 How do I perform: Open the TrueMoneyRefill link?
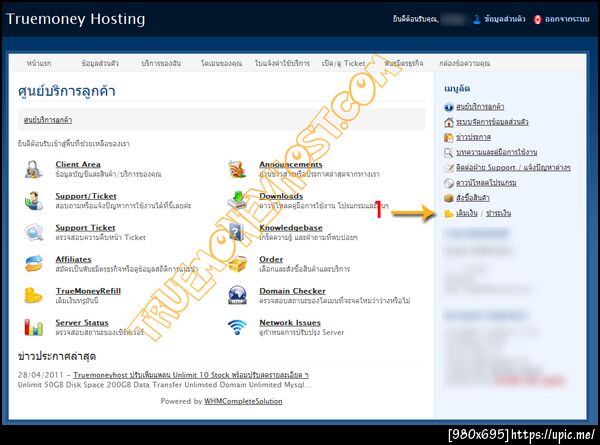88,291
